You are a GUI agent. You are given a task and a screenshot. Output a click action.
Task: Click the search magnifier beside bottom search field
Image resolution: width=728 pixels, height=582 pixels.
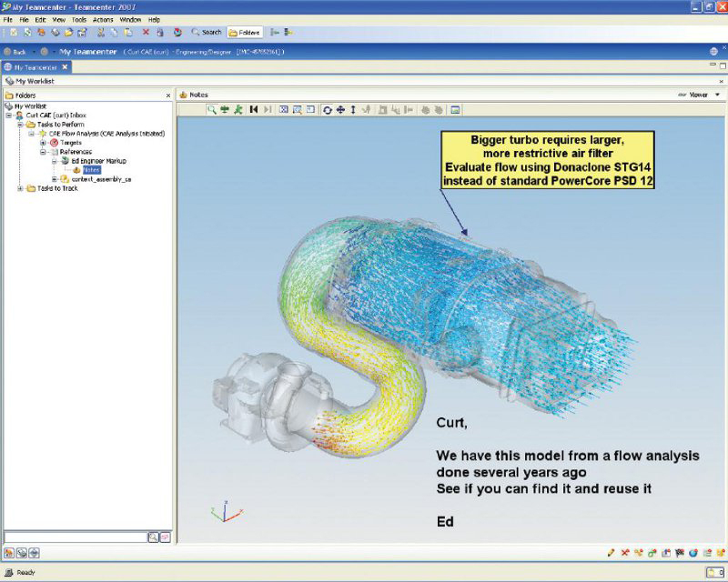[x=153, y=537]
